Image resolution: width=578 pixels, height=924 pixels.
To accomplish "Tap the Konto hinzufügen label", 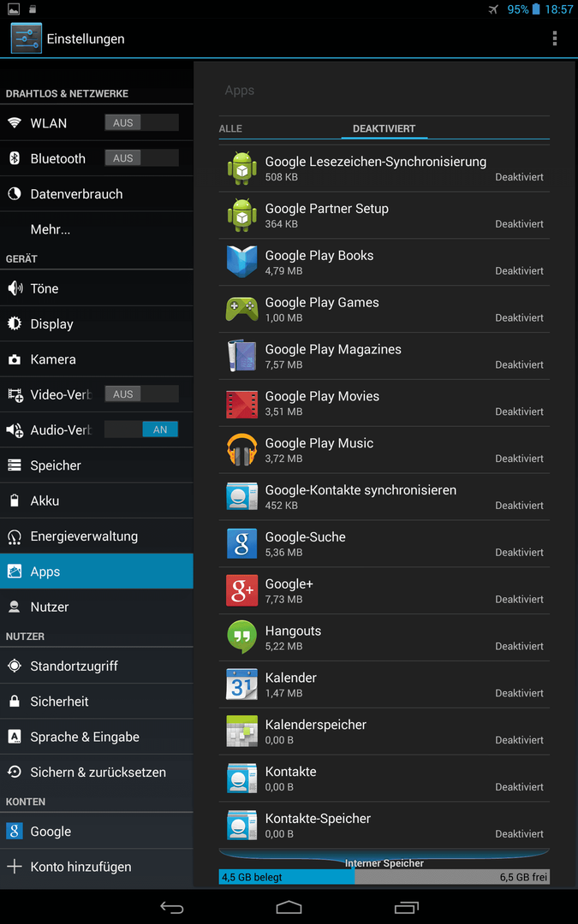I will pos(80,867).
